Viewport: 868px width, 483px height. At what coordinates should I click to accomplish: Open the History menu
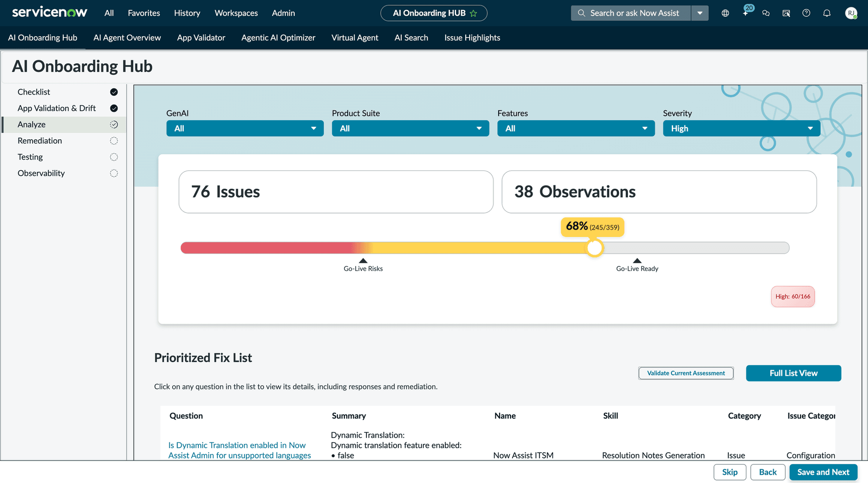pos(187,13)
